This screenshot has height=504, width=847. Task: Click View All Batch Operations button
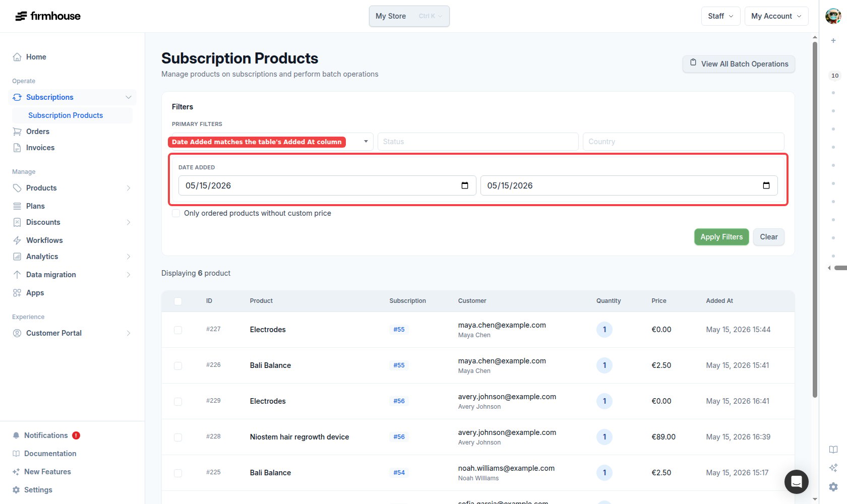(x=739, y=64)
